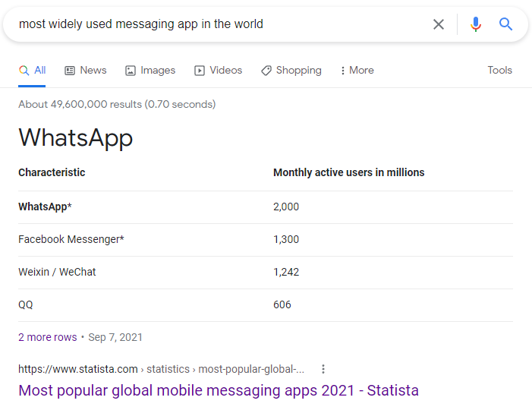Switch to the Videos tab
This screenshot has width=532, height=410.
tap(218, 71)
